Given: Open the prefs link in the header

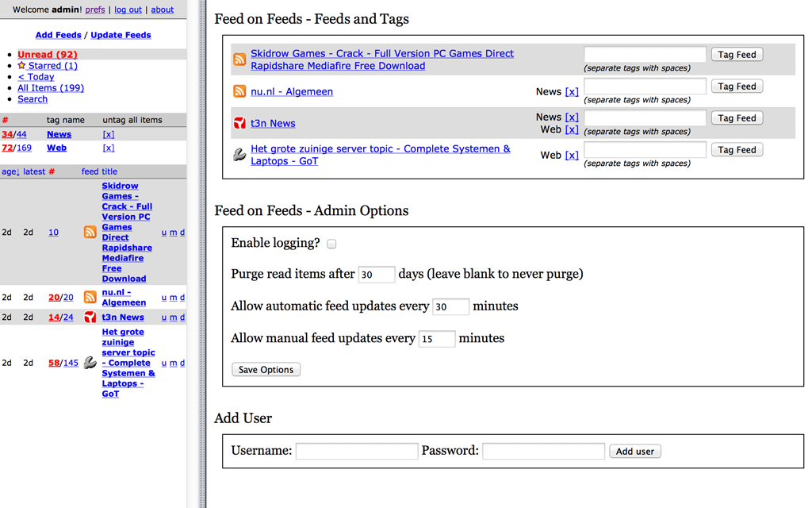Looking at the screenshot, I should pyautogui.click(x=95, y=10).
